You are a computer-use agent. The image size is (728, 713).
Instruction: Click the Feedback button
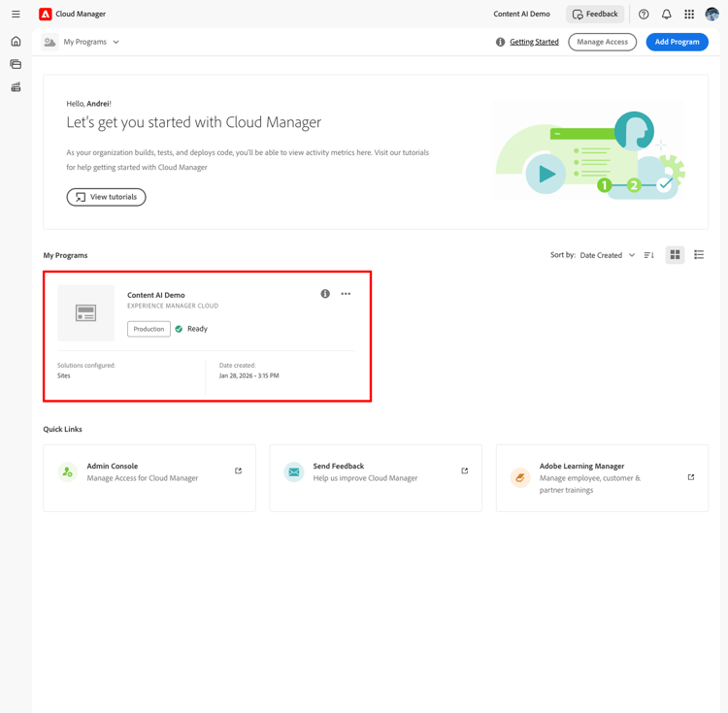[x=595, y=15]
